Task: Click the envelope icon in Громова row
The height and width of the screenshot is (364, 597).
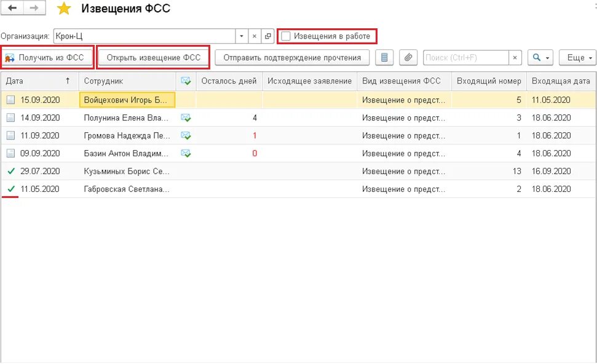Action: pos(186,135)
